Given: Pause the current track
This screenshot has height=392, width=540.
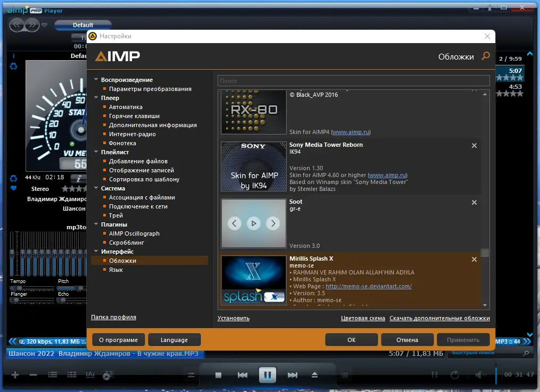Looking at the screenshot, I should [x=268, y=375].
